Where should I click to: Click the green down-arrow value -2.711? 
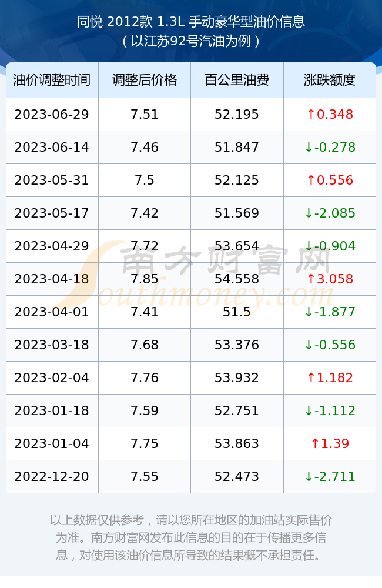pyautogui.click(x=330, y=477)
